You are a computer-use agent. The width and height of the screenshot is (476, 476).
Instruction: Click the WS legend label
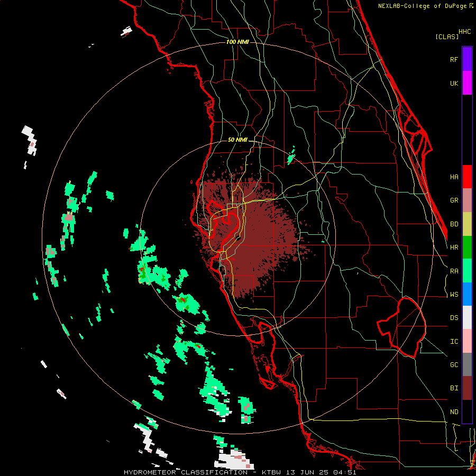454,295
